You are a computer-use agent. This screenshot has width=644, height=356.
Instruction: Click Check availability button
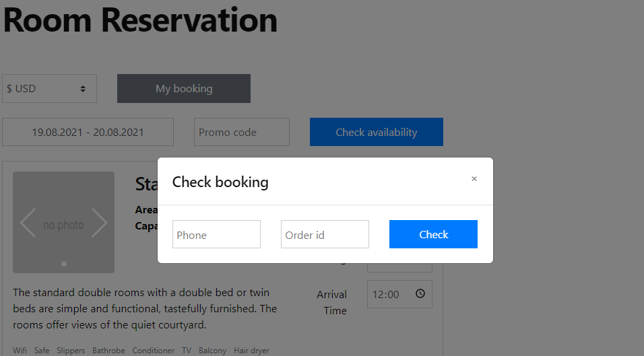pyautogui.click(x=377, y=132)
